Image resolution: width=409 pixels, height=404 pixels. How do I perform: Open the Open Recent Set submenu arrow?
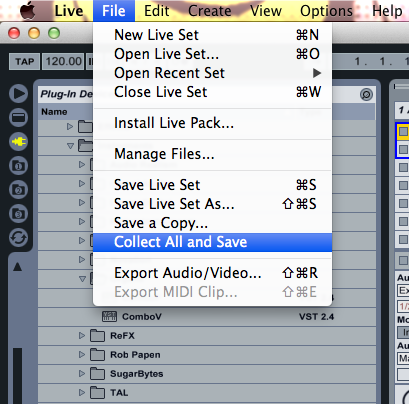[x=317, y=73]
